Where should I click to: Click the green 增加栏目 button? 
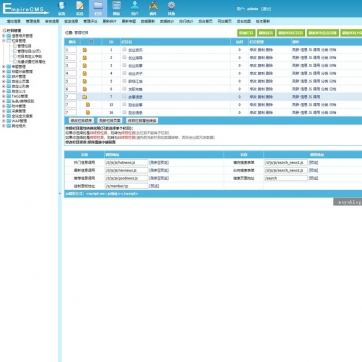pyautogui.click(x=246, y=33)
